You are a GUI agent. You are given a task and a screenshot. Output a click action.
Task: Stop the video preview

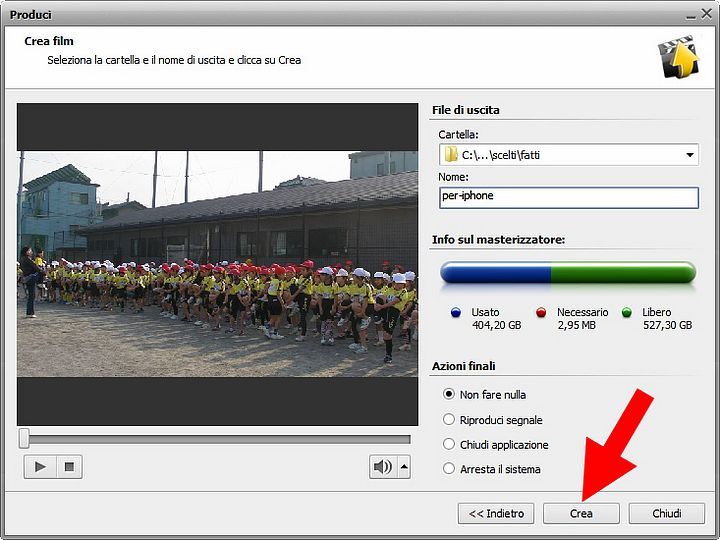[69, 467]
